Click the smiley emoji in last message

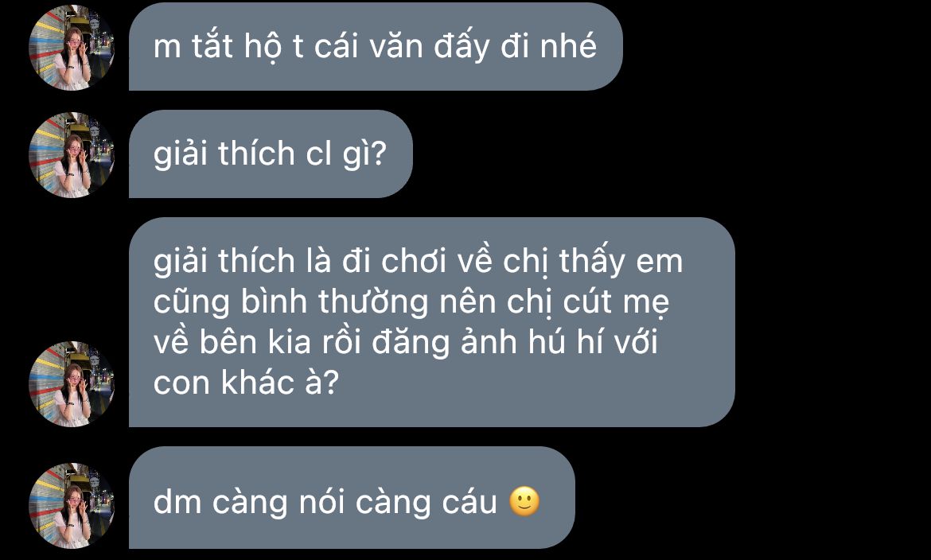tap(525, 502)
